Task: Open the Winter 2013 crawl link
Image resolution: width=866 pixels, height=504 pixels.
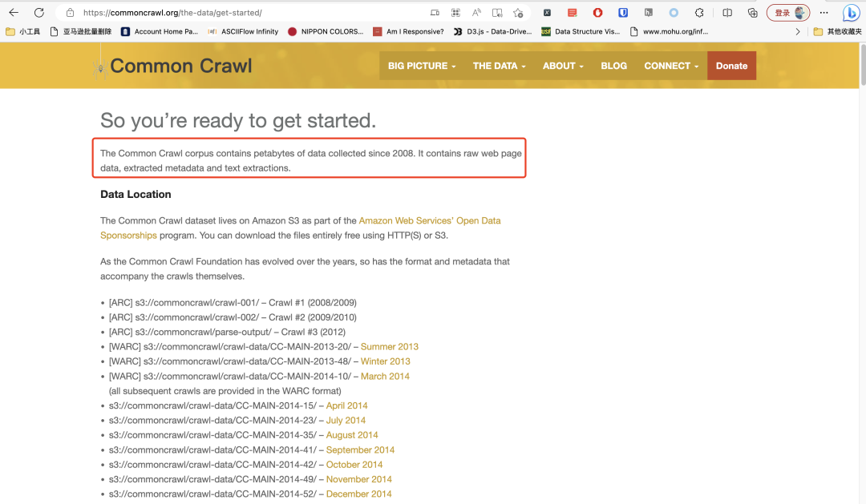Action: point(386,361)
